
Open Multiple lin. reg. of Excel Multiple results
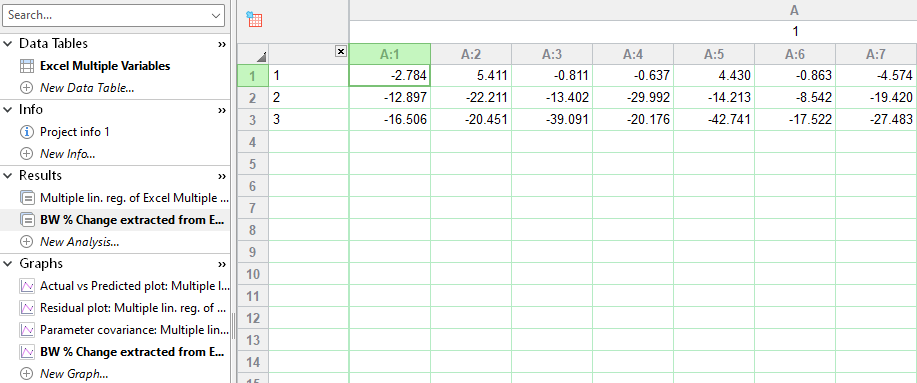click(135, 198)
